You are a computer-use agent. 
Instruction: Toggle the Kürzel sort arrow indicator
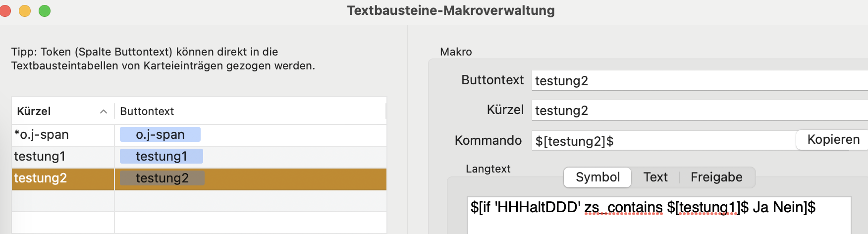pyautogui.click(x=104, y=112)
